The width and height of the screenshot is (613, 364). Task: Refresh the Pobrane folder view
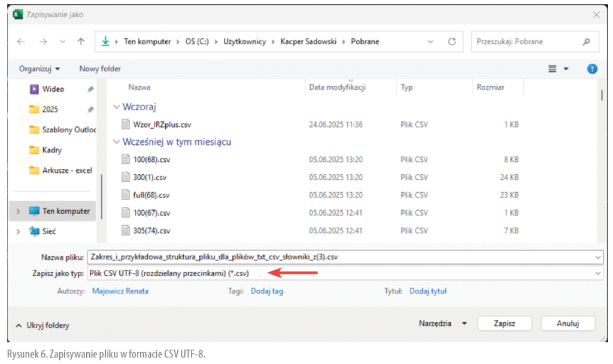(x=452, y=41)
